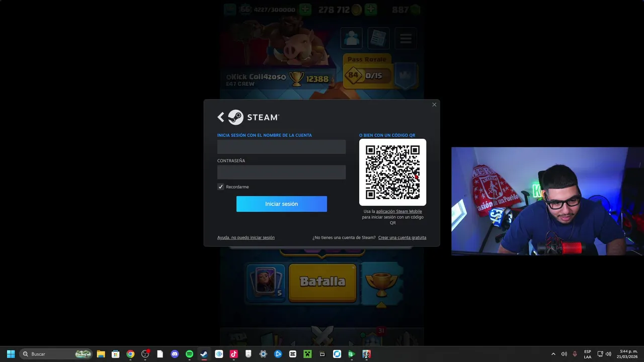The width and height of the screenshot is (644, 362).
Task: Open OBS Studio from the taskbar
Action: (x=145, y=354)
